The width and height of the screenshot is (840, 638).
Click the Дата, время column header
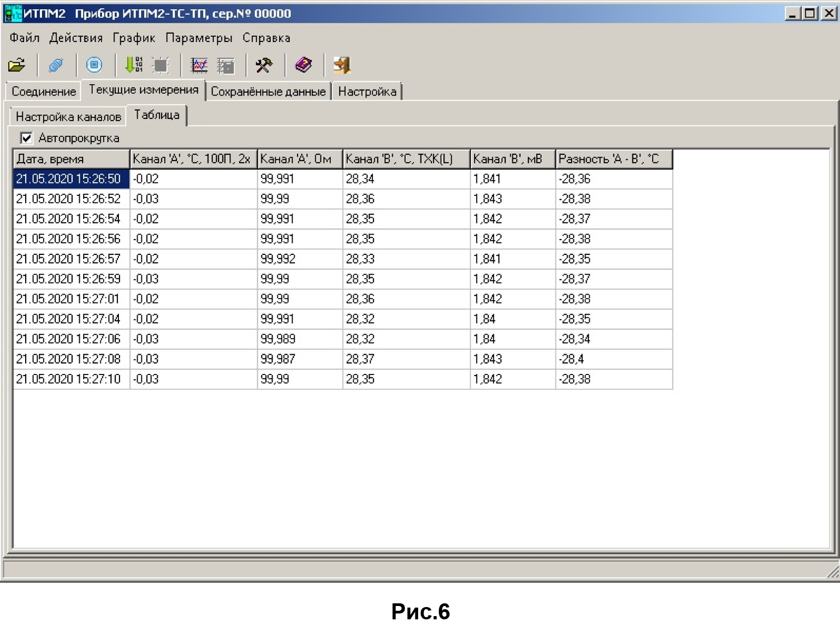[x=71, y=159]
